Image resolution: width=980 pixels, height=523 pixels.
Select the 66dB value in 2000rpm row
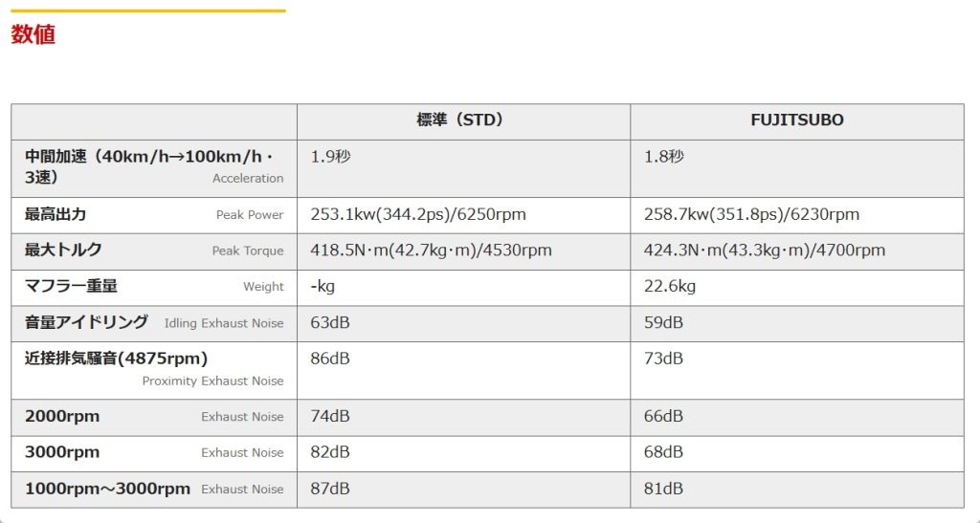click(663, 416)
